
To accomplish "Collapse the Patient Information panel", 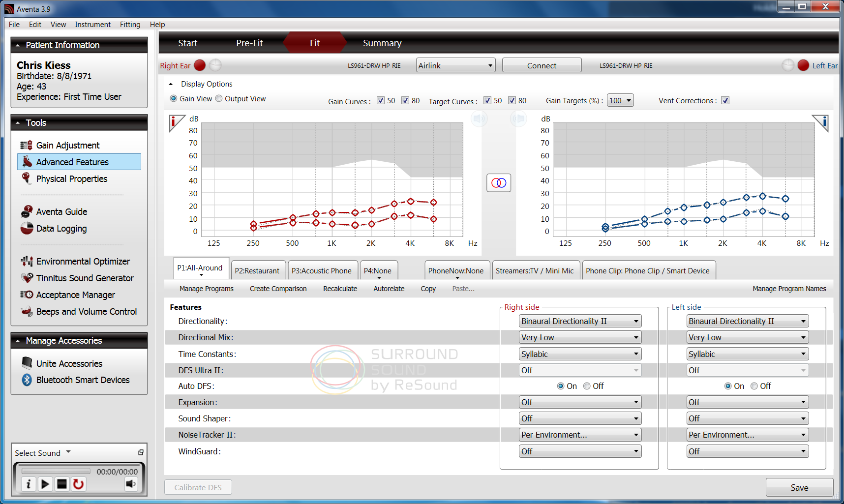I will (18, 45).
